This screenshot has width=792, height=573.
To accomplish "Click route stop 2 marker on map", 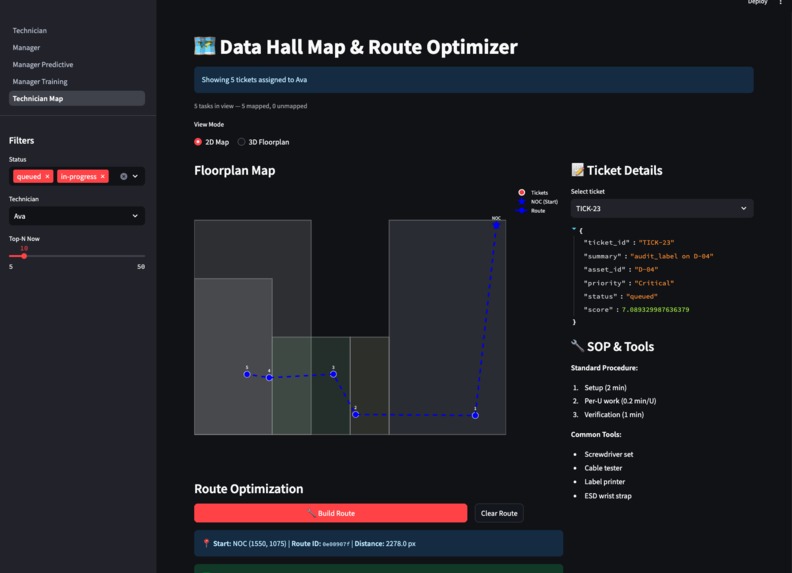I will (356, 414).
